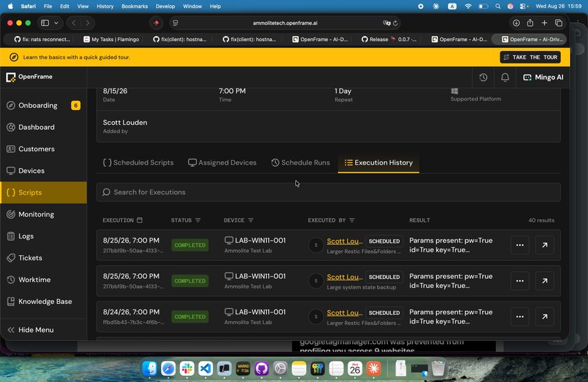Click the Scott Louden added-by name
Screen dimensions: 588x382
(x=125, y=122)
